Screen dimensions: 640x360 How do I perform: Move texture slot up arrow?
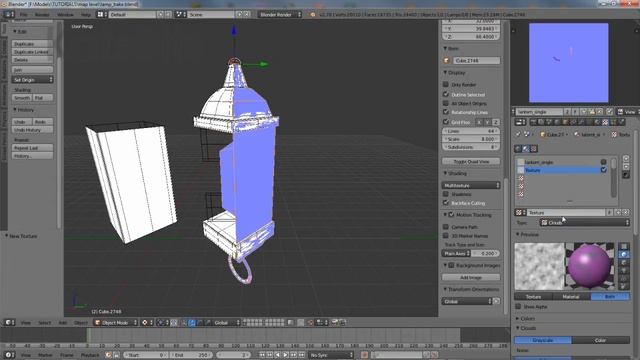point(626,158)
